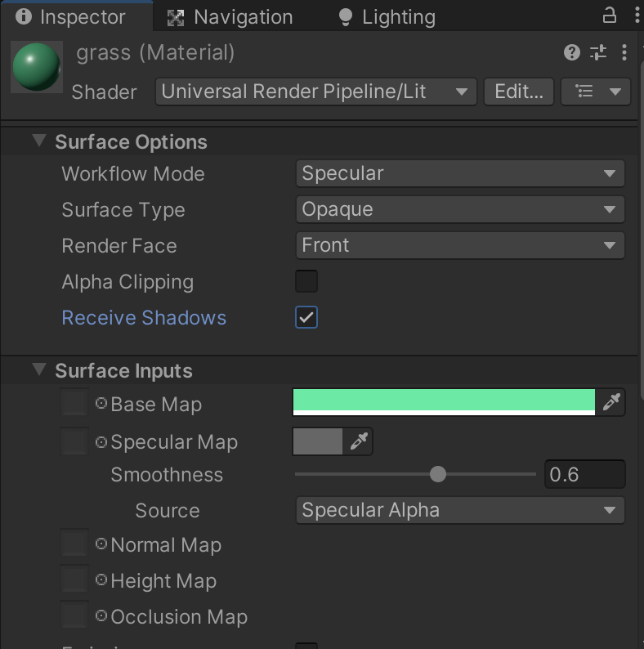This screenshot has width=644, height=649.
Task: Switch to the Lighting tab
Action: [x=387, y=17]
